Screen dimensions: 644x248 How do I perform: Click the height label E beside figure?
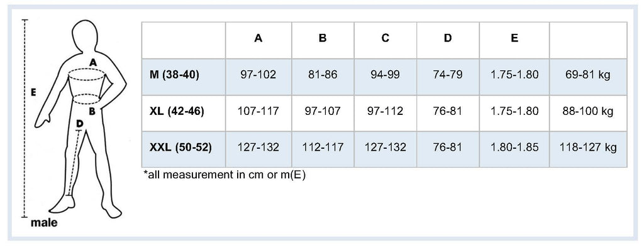click(x=33, y=93)
